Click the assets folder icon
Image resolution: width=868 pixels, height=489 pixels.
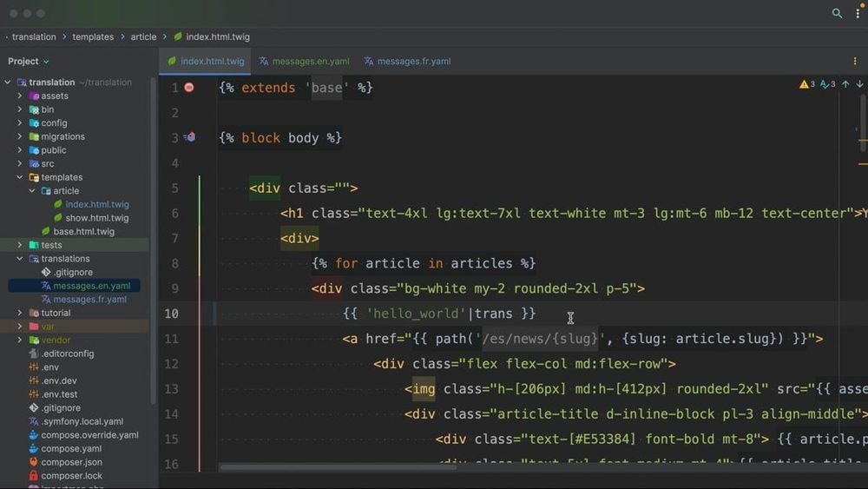(x=34, y=96)
